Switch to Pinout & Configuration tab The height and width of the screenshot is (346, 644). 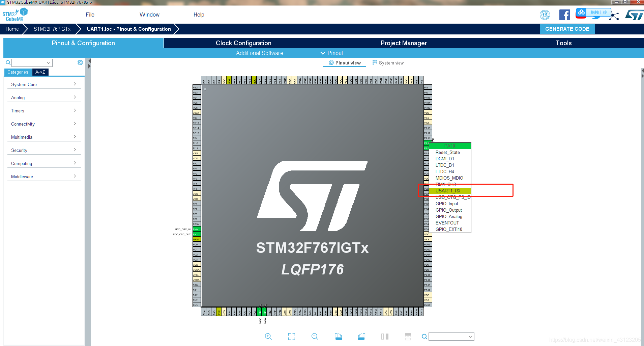click(x=83, y=43)
